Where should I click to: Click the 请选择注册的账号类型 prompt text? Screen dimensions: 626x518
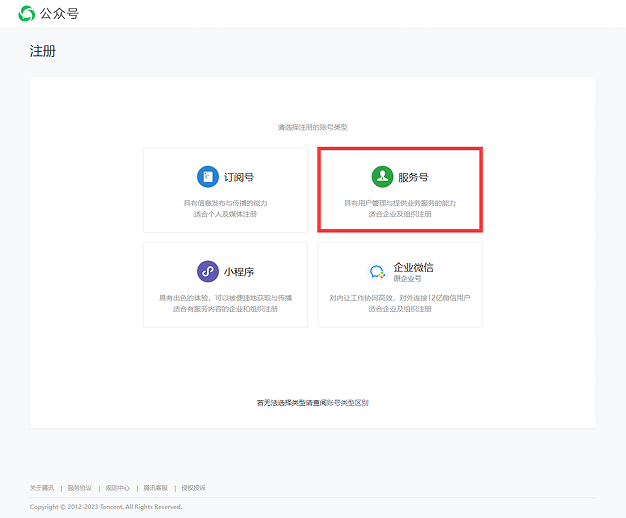(313, 127)
